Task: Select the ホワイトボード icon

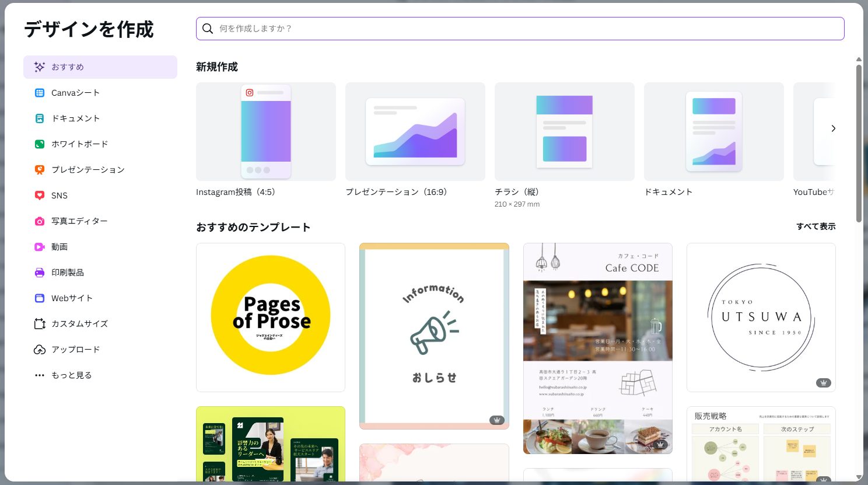Action: [40, 144]
